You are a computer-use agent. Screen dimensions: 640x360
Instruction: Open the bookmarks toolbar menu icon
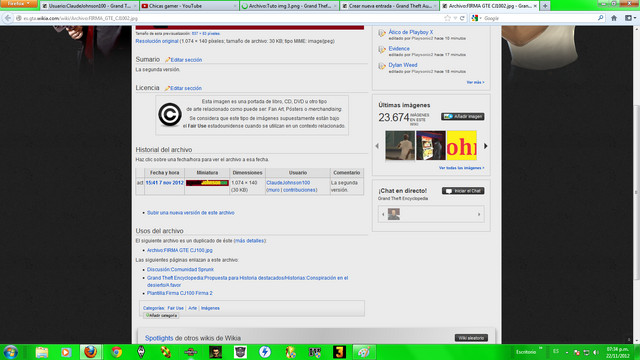pyautogui.click(x=630, y=18)
